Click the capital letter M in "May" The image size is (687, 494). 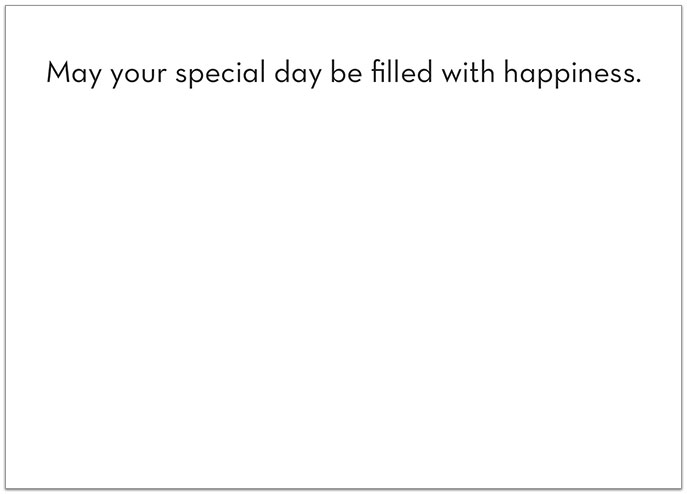(x=57, y=72)
